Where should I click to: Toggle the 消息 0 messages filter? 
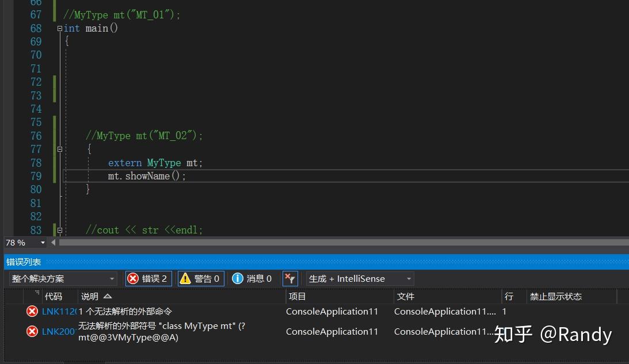coord(252,279)
